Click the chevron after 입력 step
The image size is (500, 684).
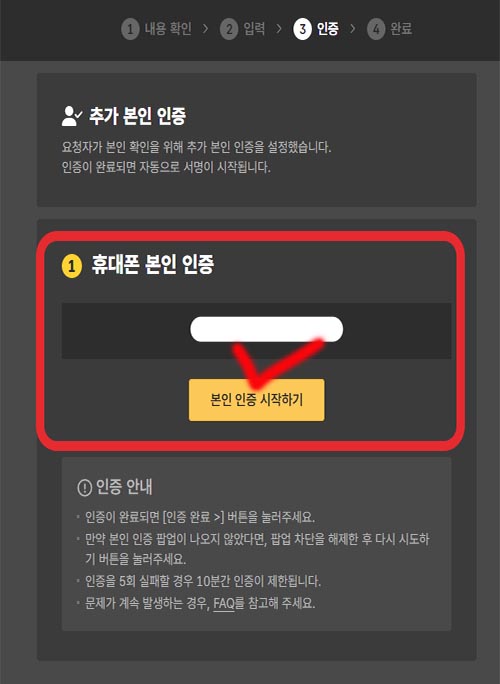pos(279,29)
